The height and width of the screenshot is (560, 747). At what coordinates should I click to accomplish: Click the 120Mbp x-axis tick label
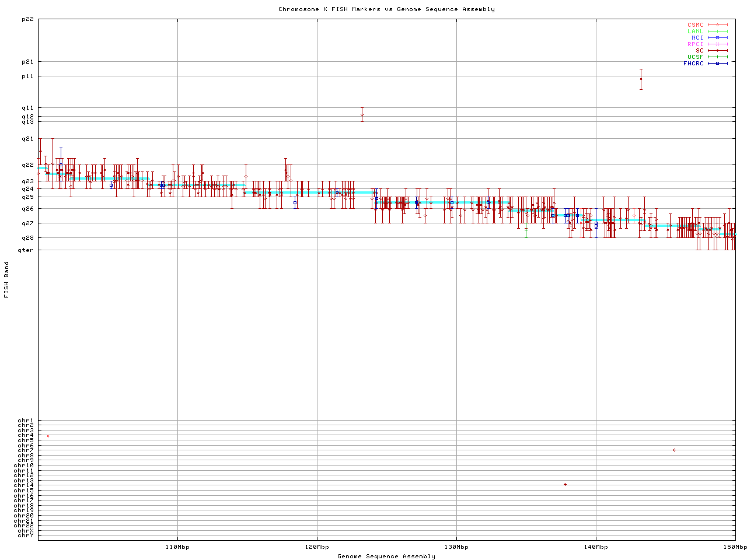pos(317,547)
